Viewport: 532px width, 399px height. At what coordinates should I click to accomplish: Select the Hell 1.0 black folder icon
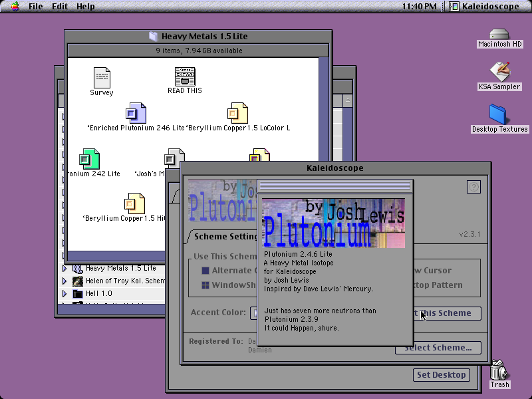click(x=78, y=293)
